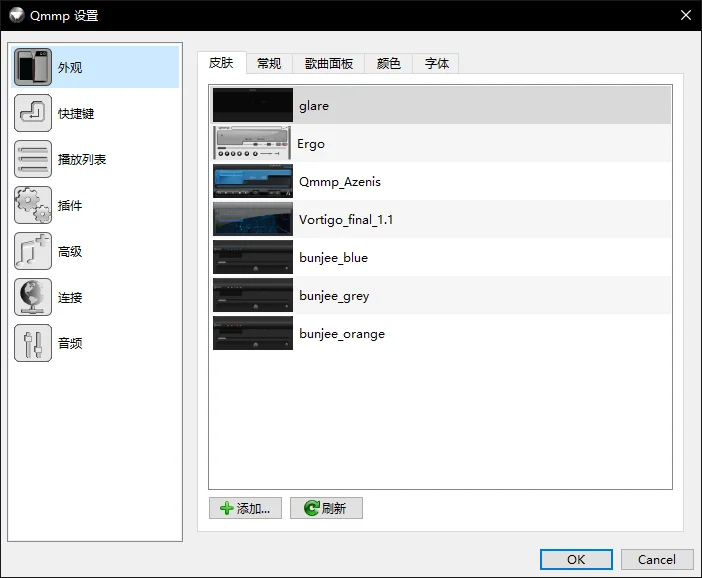Viewport: 702px width, 578px height.
Task: Open the 播放列表 playlist settings icon
Action: (33, 159)
